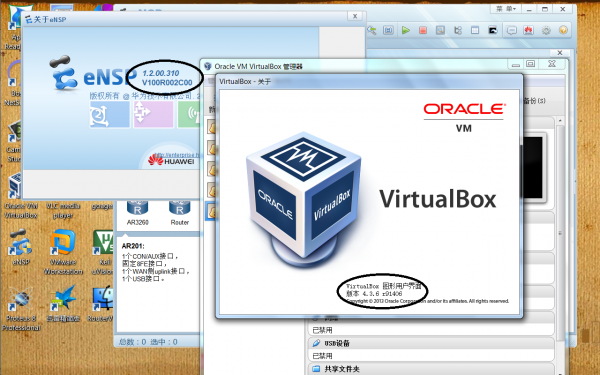The image size is (600, 375).
Task: Open the Huawei official site toolbar icon
Action: pos(528,30)
